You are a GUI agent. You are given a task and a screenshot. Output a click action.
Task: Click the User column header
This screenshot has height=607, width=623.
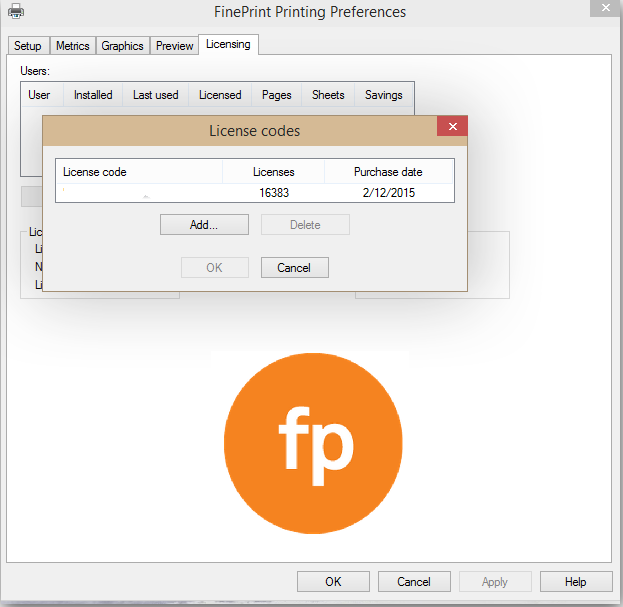point(43,95)
